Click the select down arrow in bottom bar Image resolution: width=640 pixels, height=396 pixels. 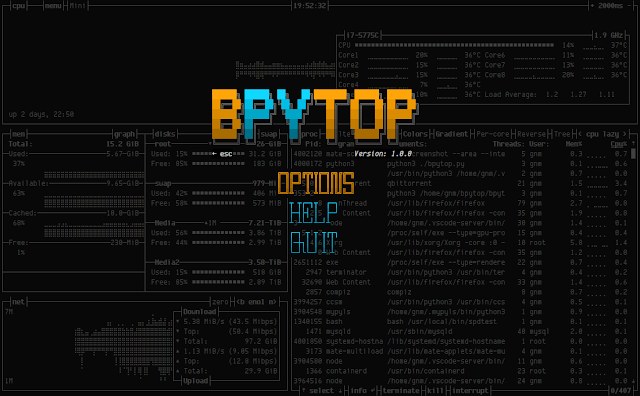tap(340, 391)
